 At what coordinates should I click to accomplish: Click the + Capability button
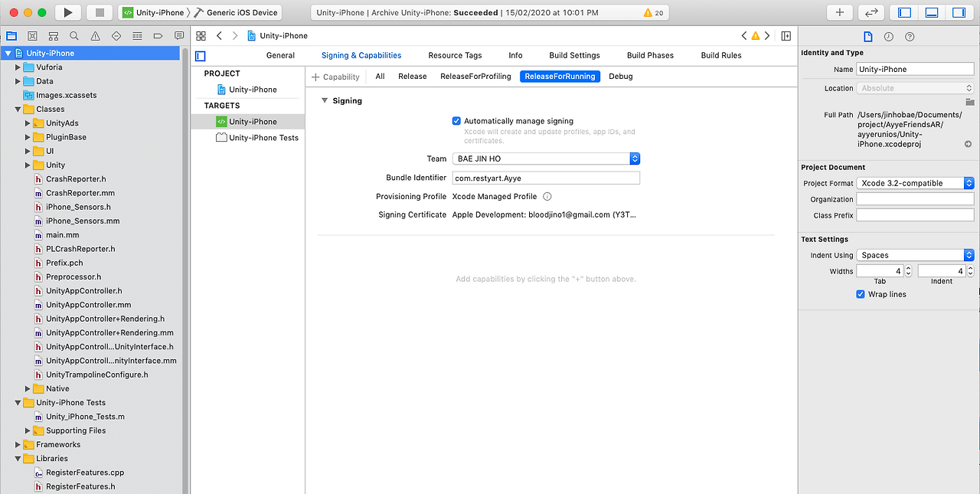tap(335, 77)
